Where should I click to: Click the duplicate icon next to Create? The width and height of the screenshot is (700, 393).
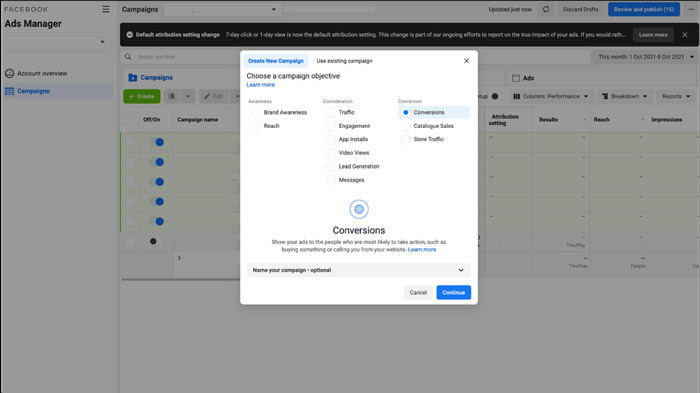pos(171,96)
